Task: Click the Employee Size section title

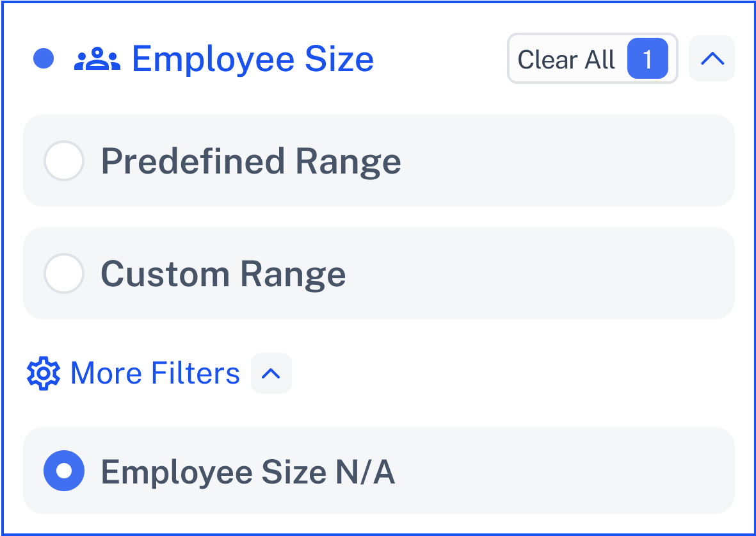Action: (x=253, y=59)
